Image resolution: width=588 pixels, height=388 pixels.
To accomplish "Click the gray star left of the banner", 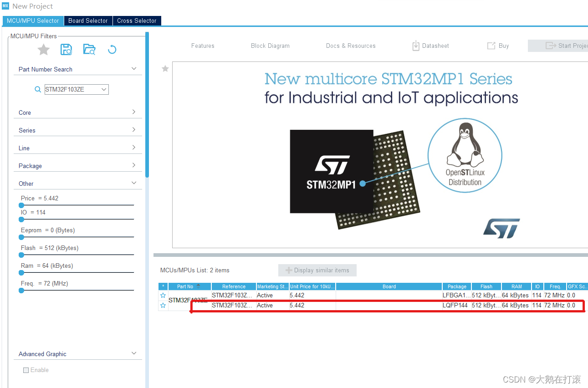I will pyautogui.click(x=165, y=68).
